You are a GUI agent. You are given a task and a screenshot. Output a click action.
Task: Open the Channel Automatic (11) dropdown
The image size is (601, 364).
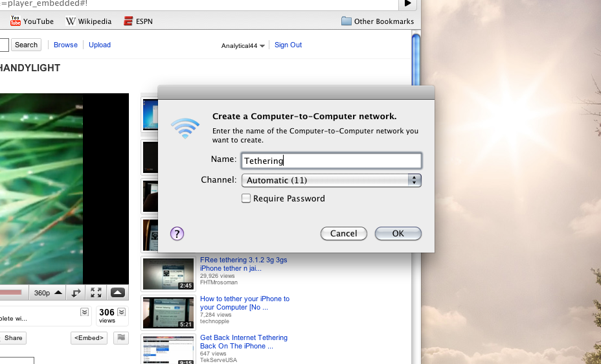click(332, 181)
